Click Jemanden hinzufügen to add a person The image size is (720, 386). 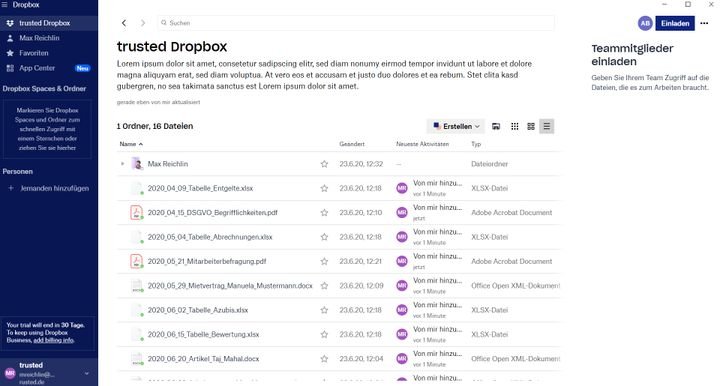[49, 188]
